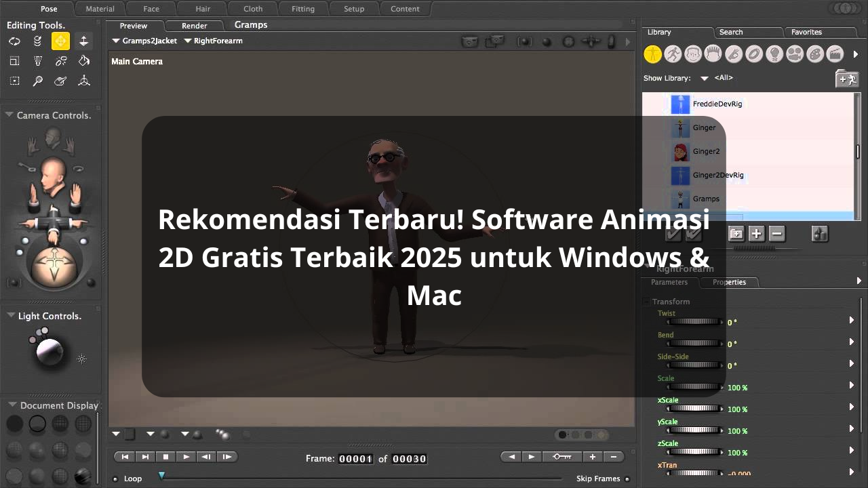Select the Twist editing tool

click(x=38, y=41)
